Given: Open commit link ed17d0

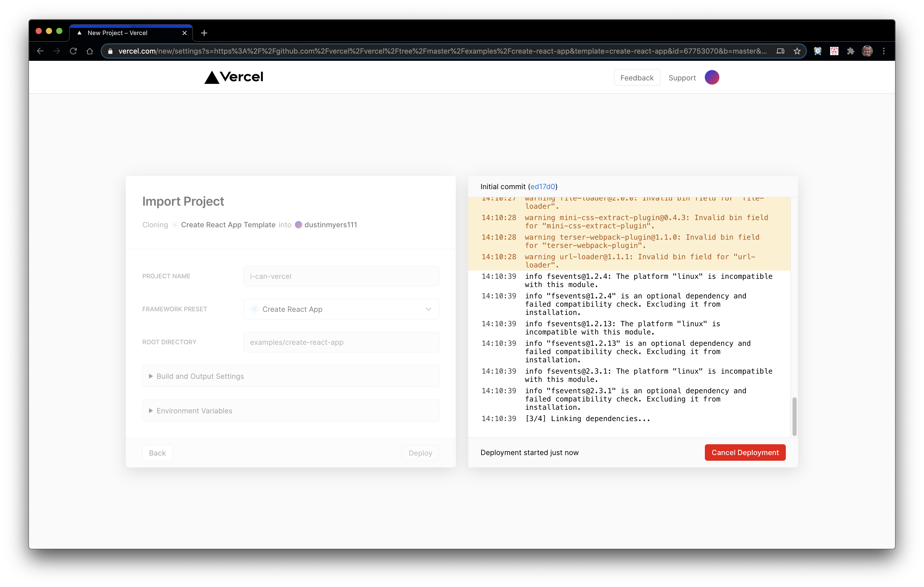Looking at the screenshot, I should [543, 186].
